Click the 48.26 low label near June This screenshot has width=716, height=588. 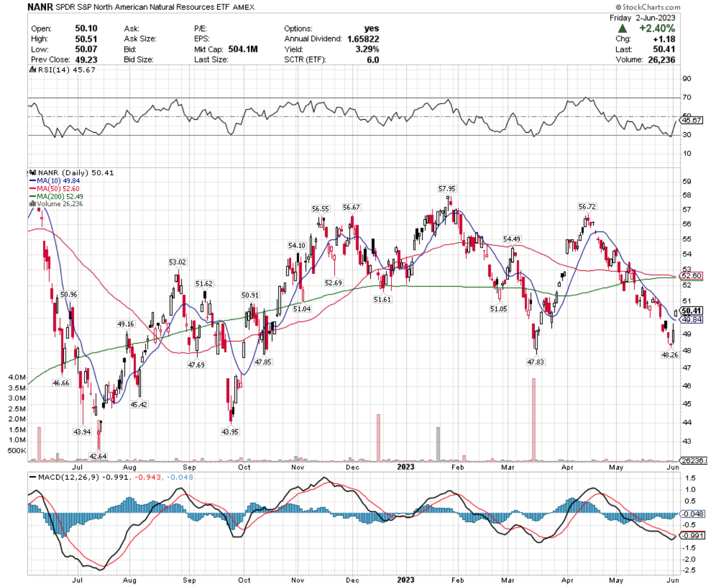(x=670, y=355)
